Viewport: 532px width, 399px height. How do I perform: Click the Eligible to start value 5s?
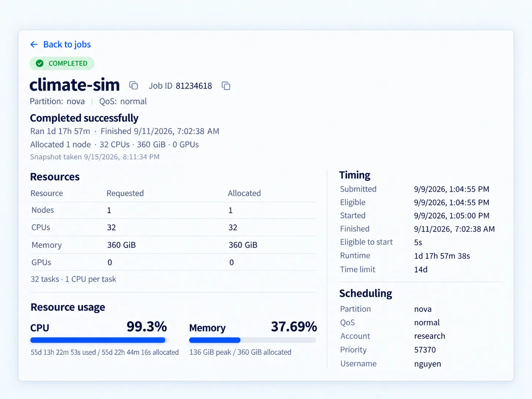click(x=418, y=242)
